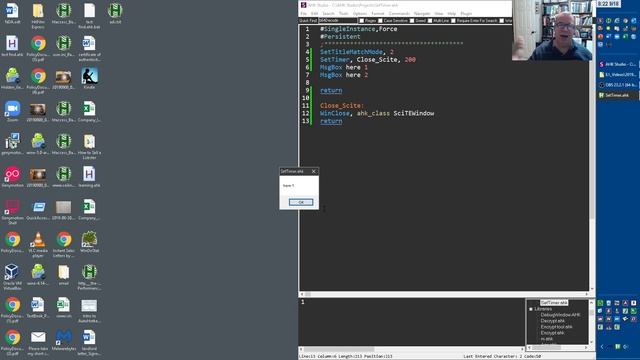
Task: Enable the Regex checkbox
Action: (x=362, y=20)
